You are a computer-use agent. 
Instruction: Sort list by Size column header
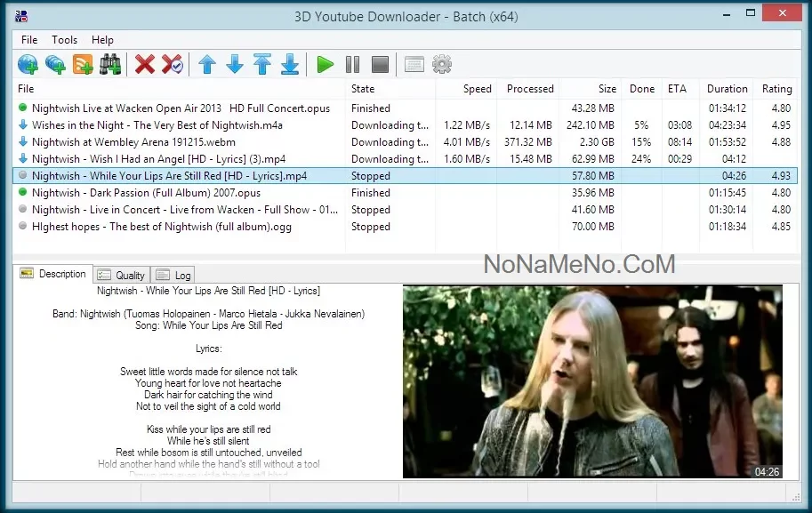[607, 89]
